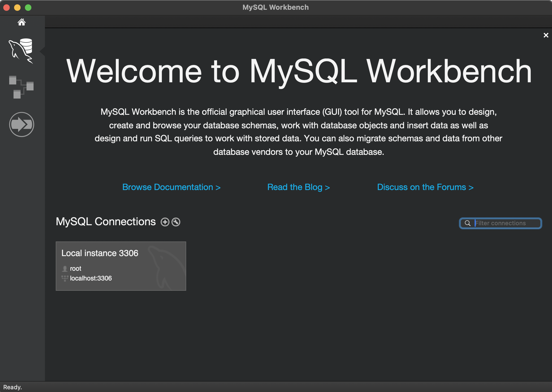Click the green zoom window button
Viewport: 552px width, 392px height.
click(28, 8)
